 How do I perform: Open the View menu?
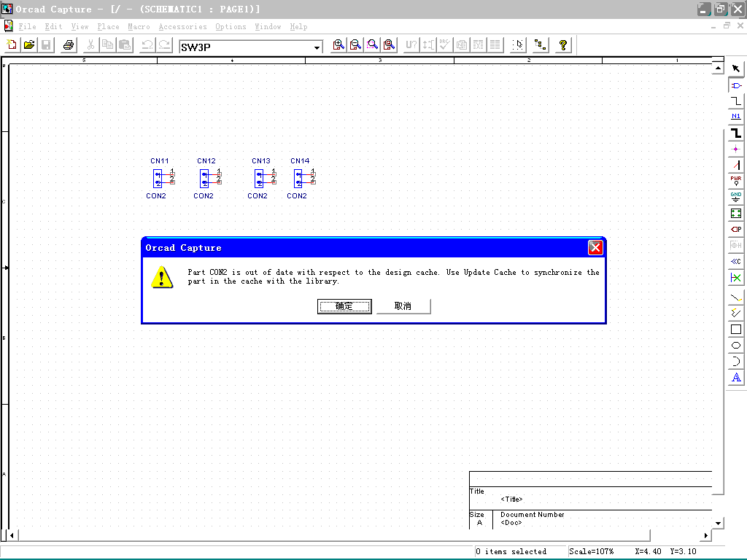pos(80,27)
